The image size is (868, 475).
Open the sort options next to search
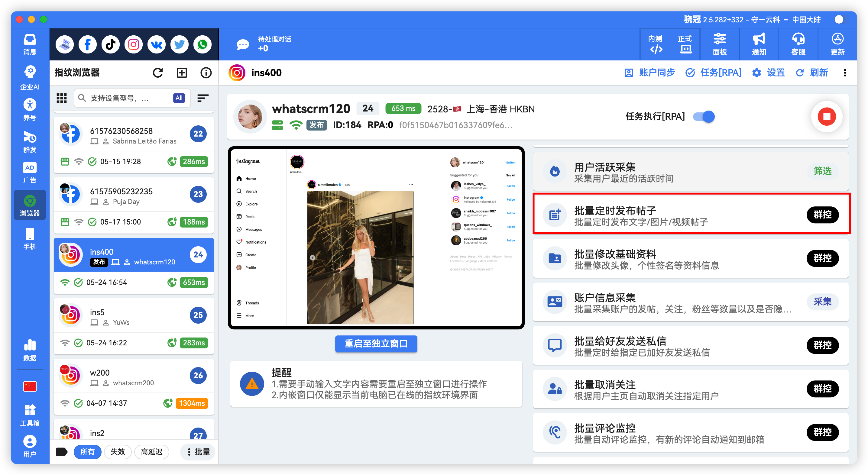pyautogui.click(x=203, y=98)
